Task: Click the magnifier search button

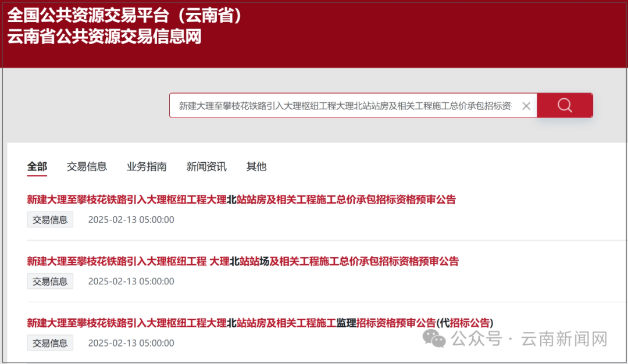Action: point(565,105)
